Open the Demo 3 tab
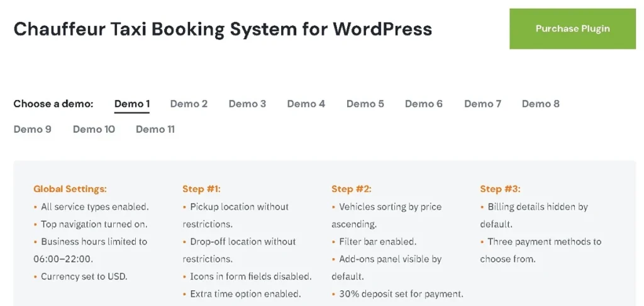The width and height of the screenshot is (644, 306). point(247,104)
